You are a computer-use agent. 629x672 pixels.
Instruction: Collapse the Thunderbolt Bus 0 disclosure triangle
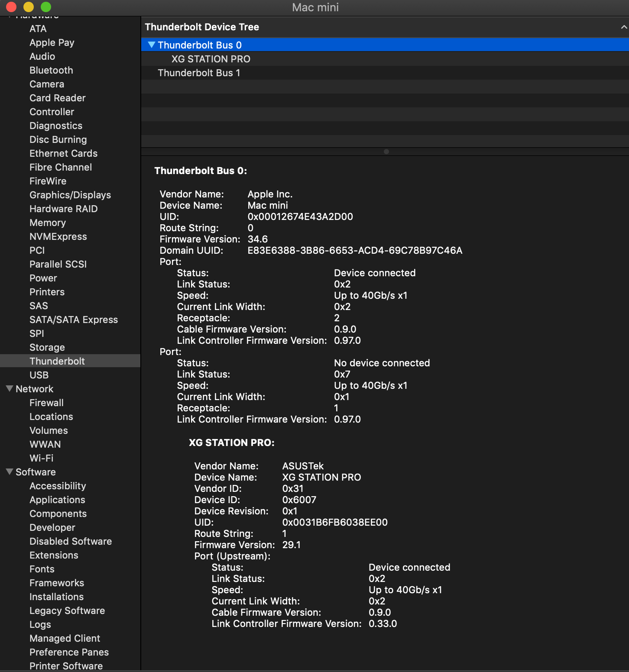click(x=151, y=45)
